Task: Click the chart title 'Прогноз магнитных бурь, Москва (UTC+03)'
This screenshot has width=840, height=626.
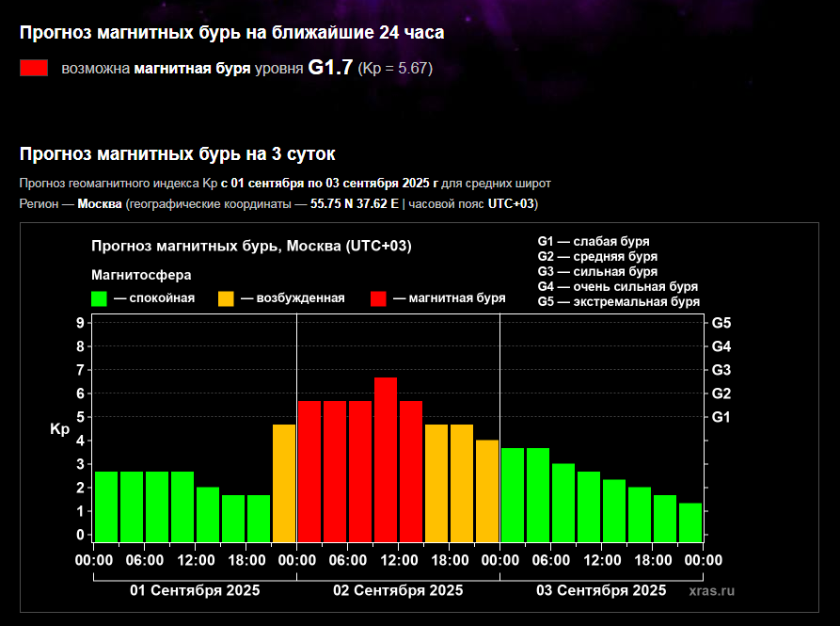Action: click(x=251, y=247)
